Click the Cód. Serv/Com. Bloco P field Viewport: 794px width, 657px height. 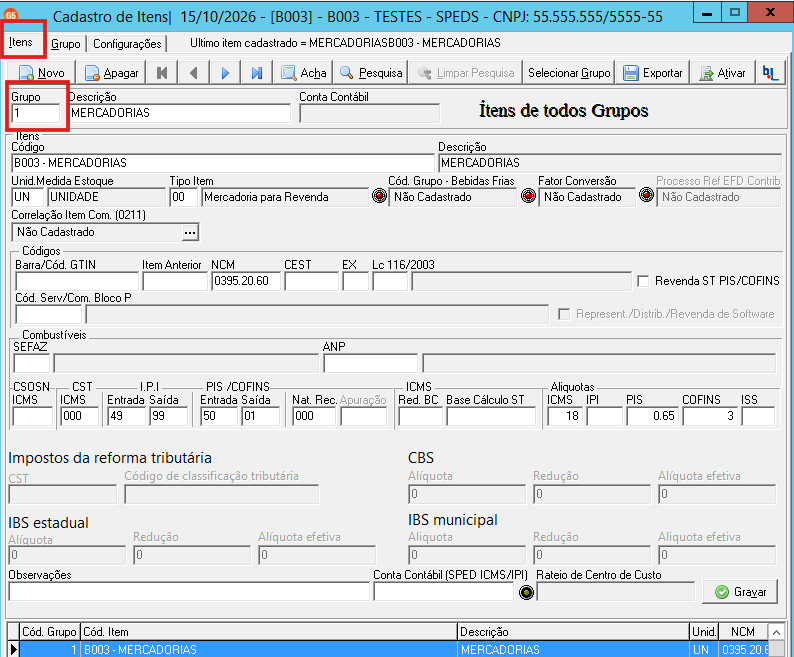[x=49, y=315]
